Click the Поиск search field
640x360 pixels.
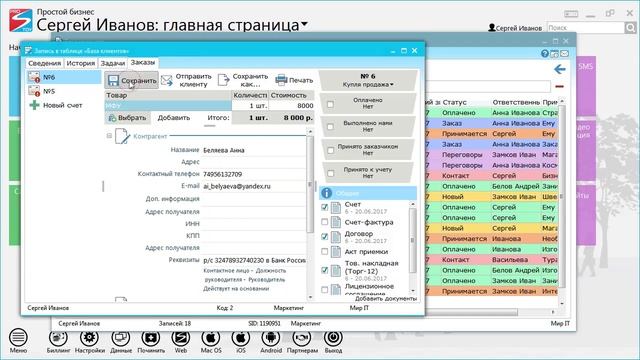tap(586, 28)
